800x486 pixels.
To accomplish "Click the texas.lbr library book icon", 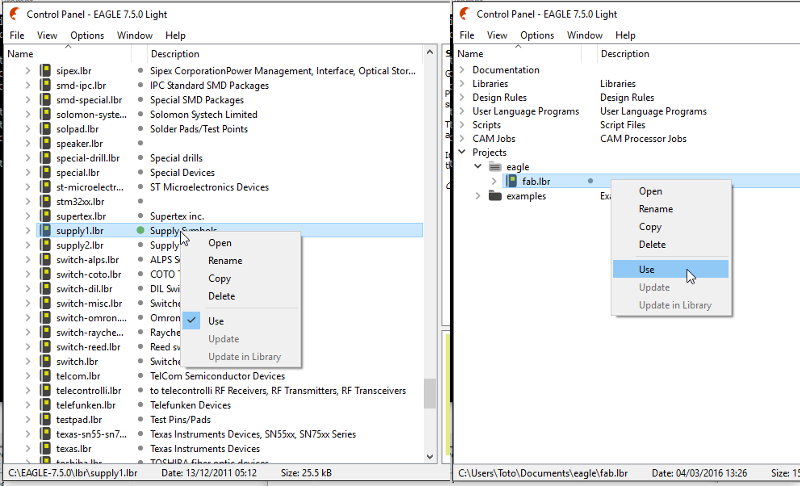I will pos(45,449).
